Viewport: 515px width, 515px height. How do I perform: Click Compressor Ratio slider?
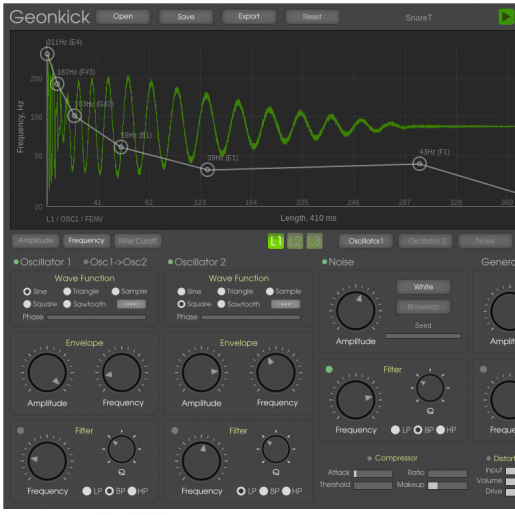(x=447, y=473)
